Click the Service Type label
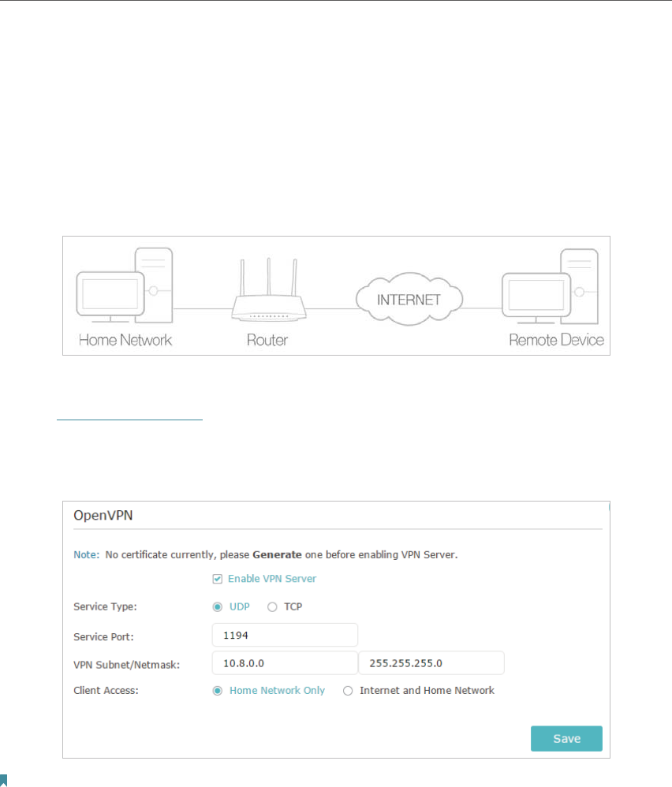This screenshot has height=787, width=672. point(105,606)
